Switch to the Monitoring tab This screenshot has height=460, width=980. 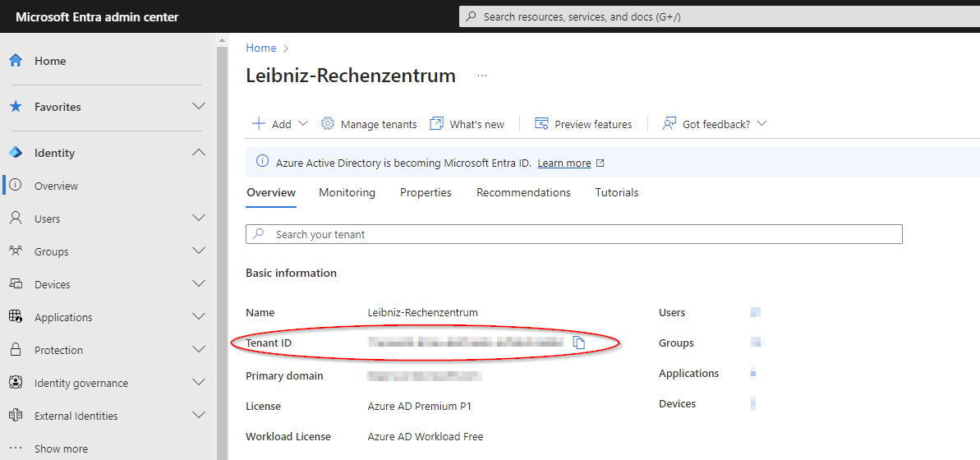tap(347, 192)
